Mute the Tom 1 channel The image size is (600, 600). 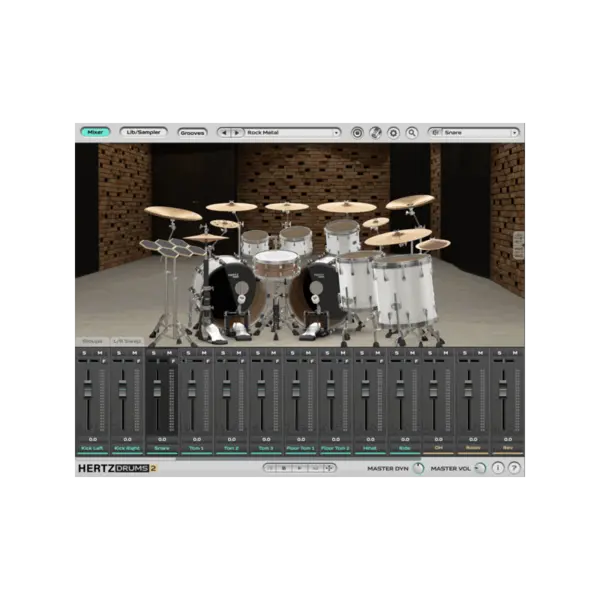click(204, 353)
